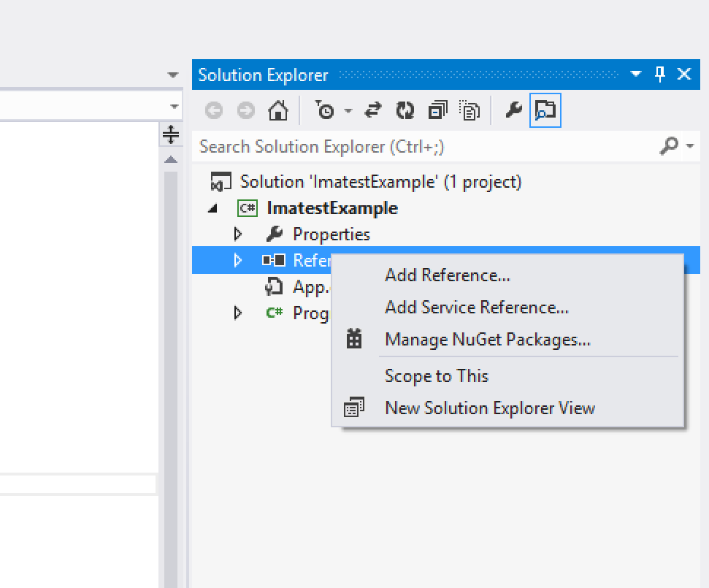Image resolution: width=709 pixels, height=588 pixels.
Task: Click the C# project icon
Action: click(248, 208)
